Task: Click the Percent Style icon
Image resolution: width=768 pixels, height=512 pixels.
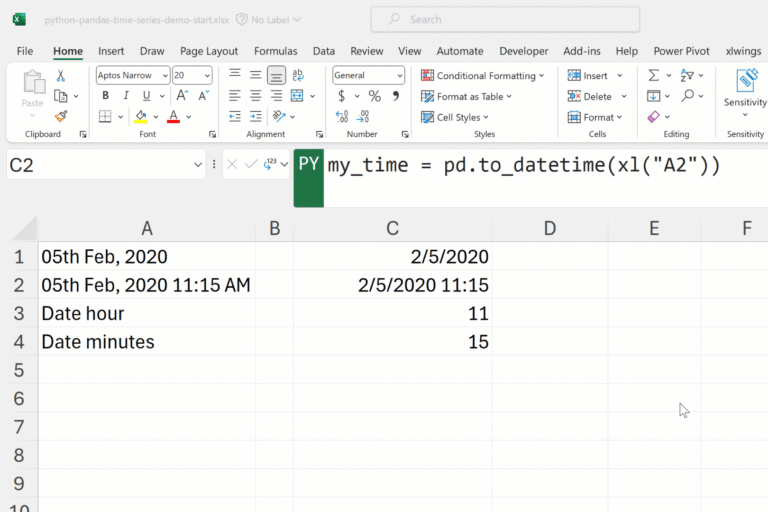Action: tap(374, 96)
